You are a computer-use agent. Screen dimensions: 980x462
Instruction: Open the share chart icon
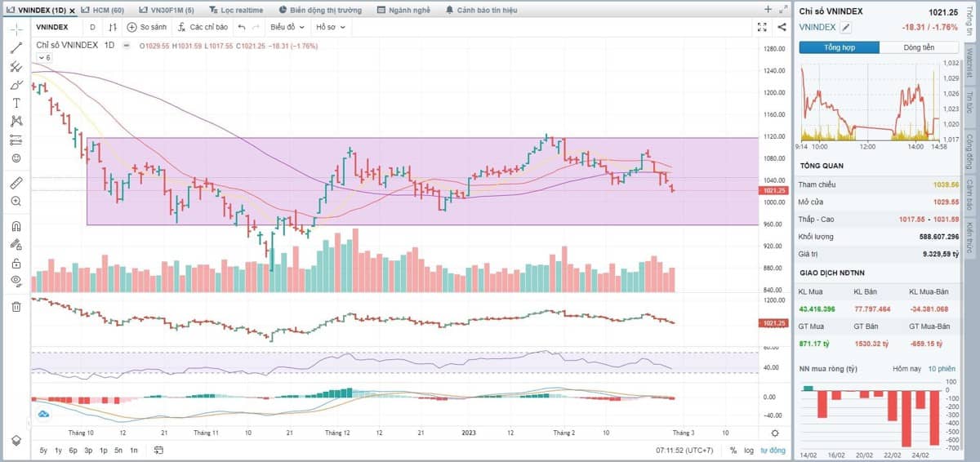coord(782,27)
